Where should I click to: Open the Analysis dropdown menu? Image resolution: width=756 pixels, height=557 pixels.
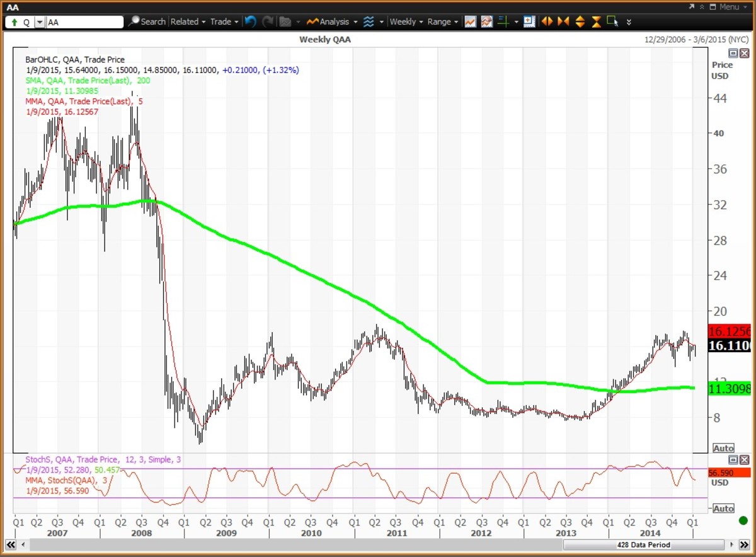click(x=333, y=21)
